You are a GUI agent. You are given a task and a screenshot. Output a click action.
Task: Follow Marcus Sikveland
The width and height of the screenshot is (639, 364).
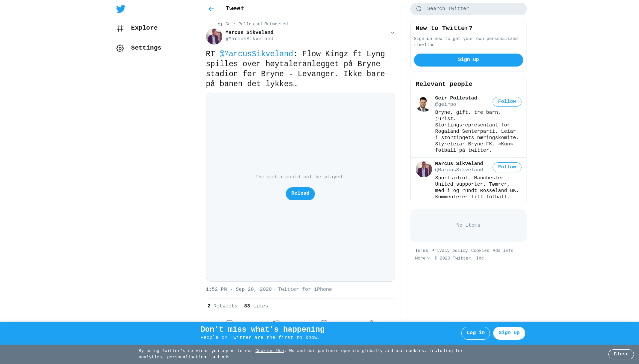point(507,167)
